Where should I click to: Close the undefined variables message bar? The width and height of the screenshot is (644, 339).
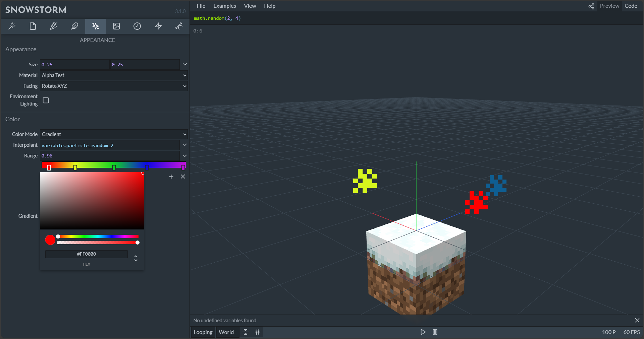pyautogui.click(x=637, y=320)
